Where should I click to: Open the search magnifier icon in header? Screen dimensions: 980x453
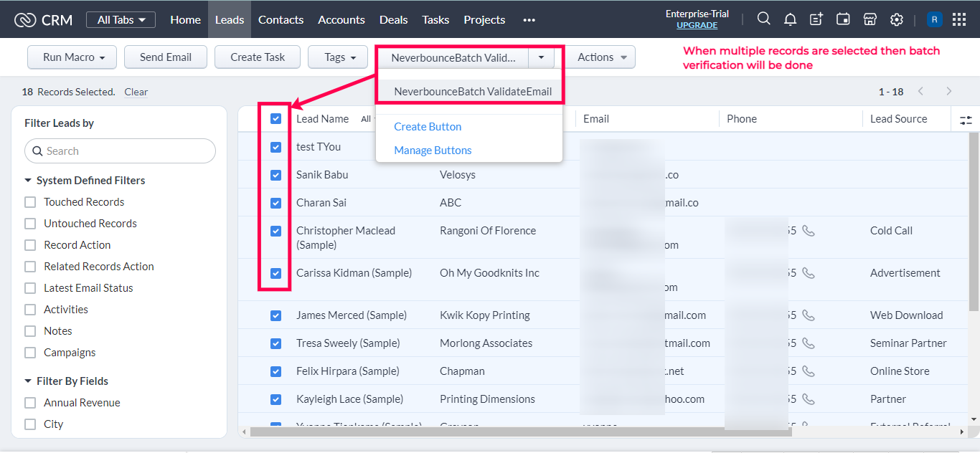click(764, 19)
